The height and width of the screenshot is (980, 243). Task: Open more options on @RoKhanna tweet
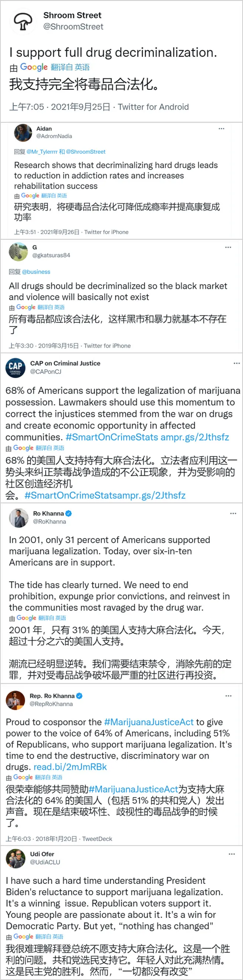click(x=233, y=514)
